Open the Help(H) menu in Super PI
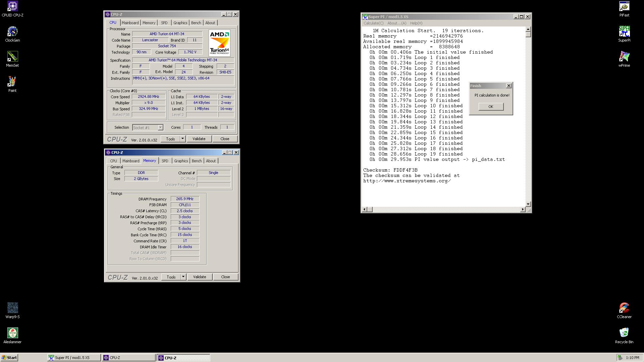Viewport: 644px width, 362px height. 416,23
